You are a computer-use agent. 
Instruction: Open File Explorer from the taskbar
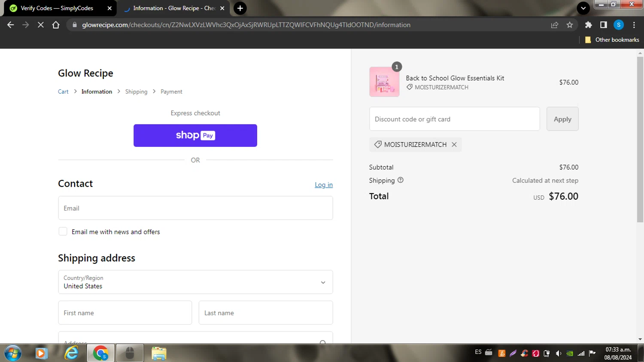pos(159,353)
